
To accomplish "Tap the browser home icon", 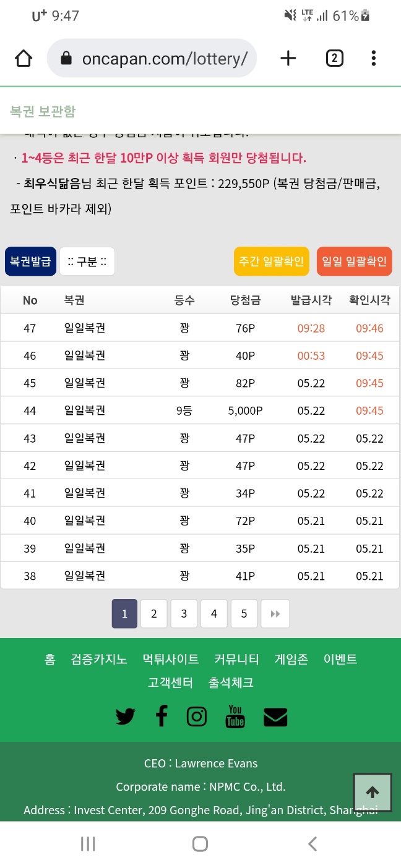I will (x=24, y=58).
